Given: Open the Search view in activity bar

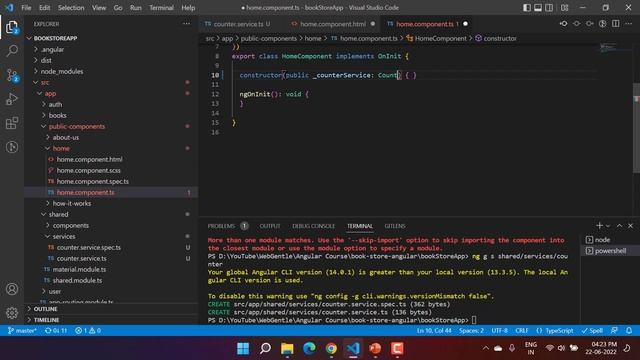Looking at the screenshot, I should pos(12,51).
